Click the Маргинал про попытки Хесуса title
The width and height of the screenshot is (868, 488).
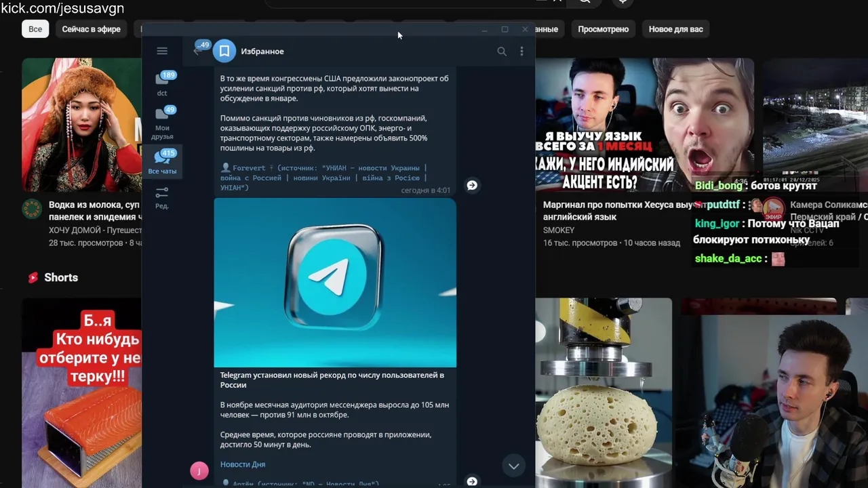click(x=617, y=211)
